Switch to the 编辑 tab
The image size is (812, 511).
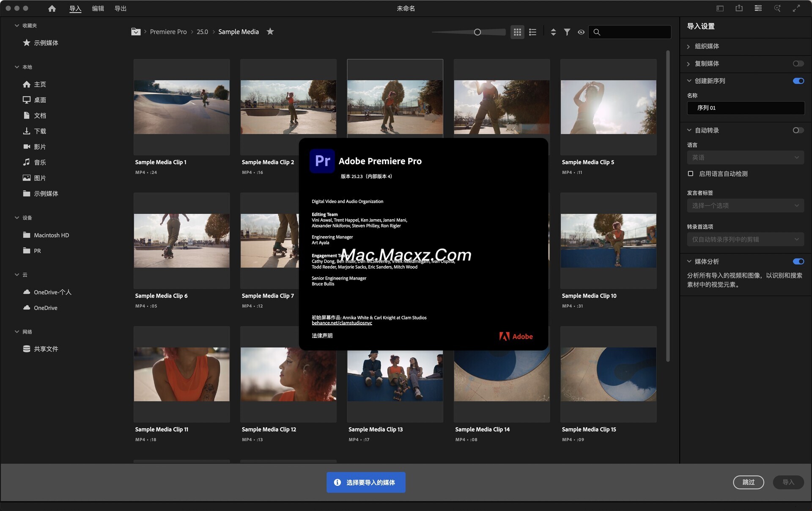98,8
